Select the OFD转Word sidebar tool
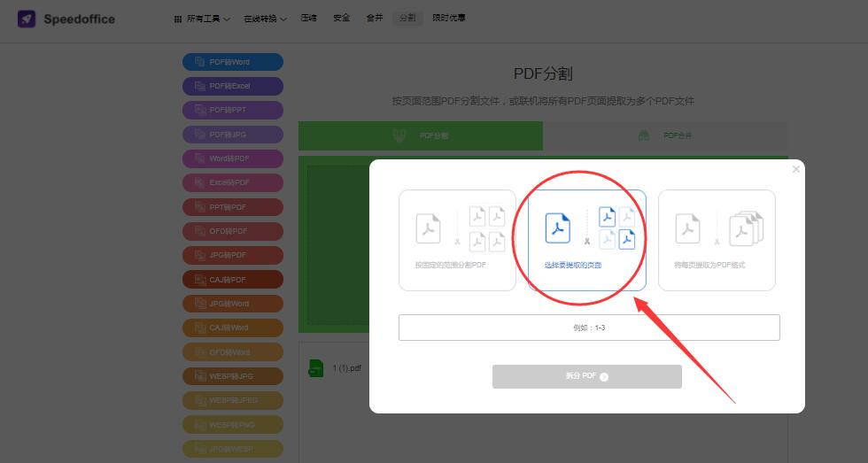 click(233, 351)
